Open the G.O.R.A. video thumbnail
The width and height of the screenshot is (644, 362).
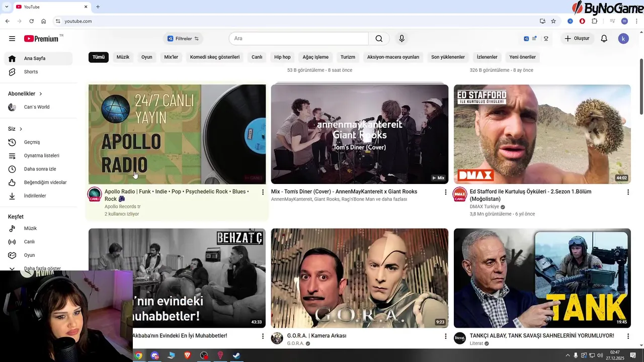pos(360,278)
